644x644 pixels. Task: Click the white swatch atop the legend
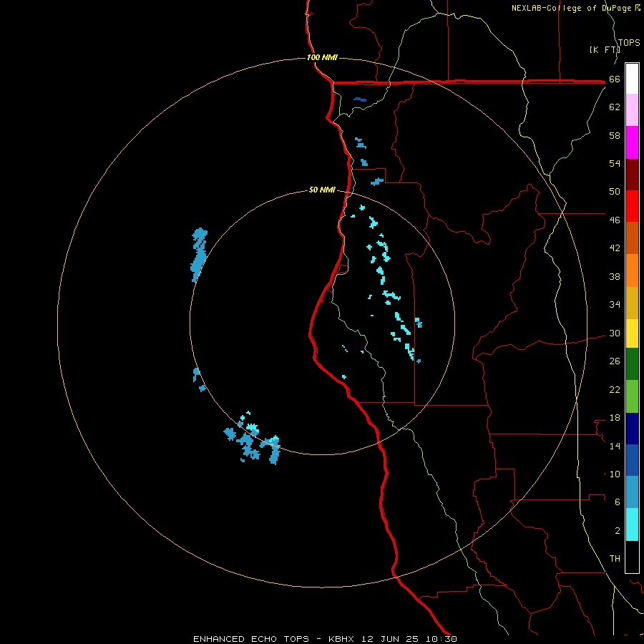632,79
